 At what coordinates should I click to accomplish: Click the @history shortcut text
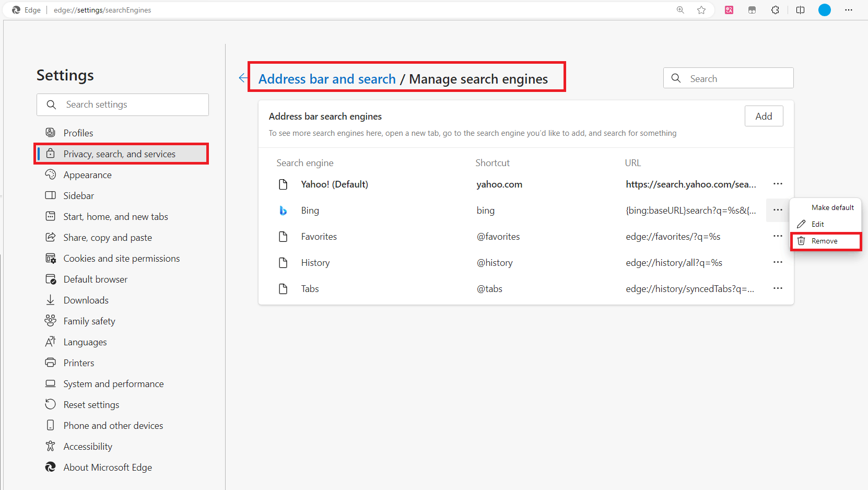tap(495, 263)
